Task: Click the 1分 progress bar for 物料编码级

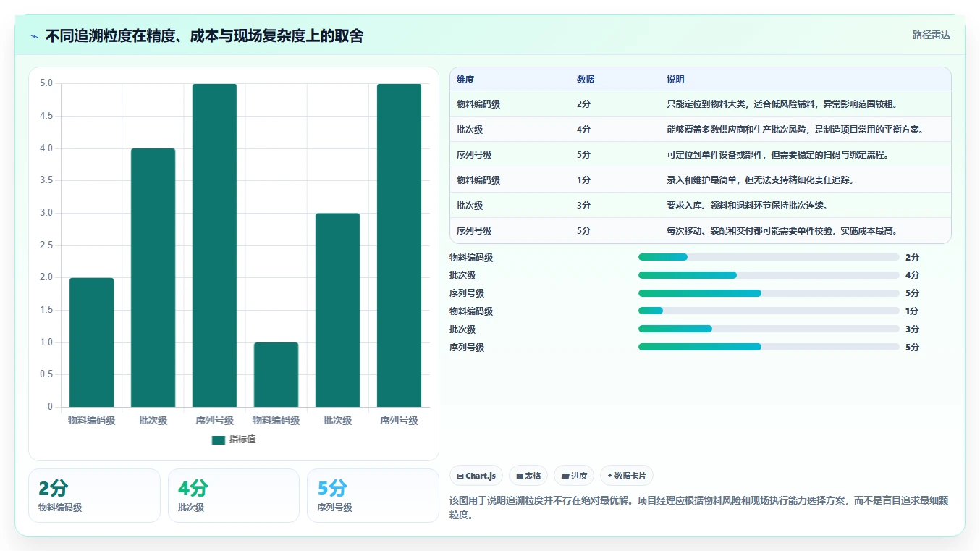Action: coord(769,311)
